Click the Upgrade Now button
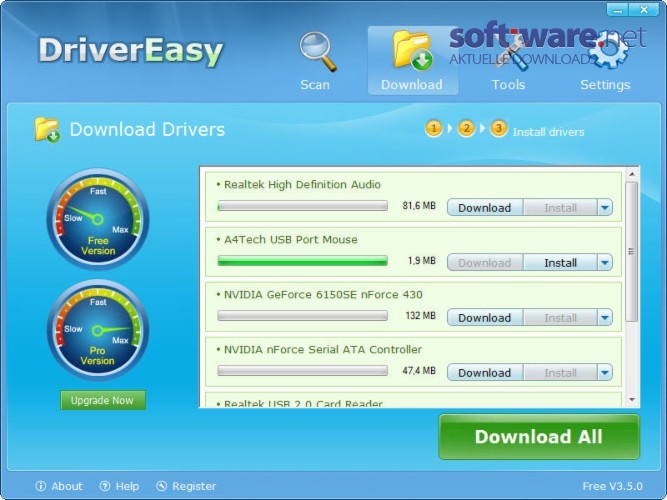 [103, 400]
